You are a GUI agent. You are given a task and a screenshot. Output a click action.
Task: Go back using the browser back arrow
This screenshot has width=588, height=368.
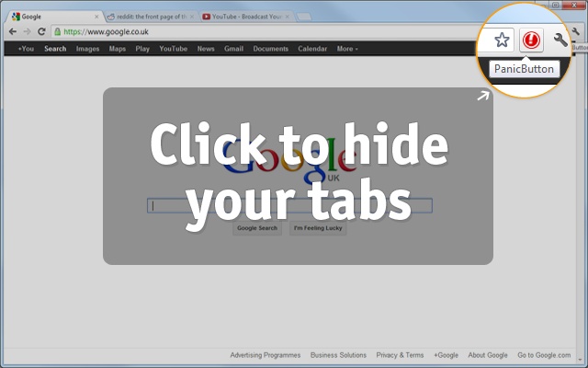pos(12,31)
